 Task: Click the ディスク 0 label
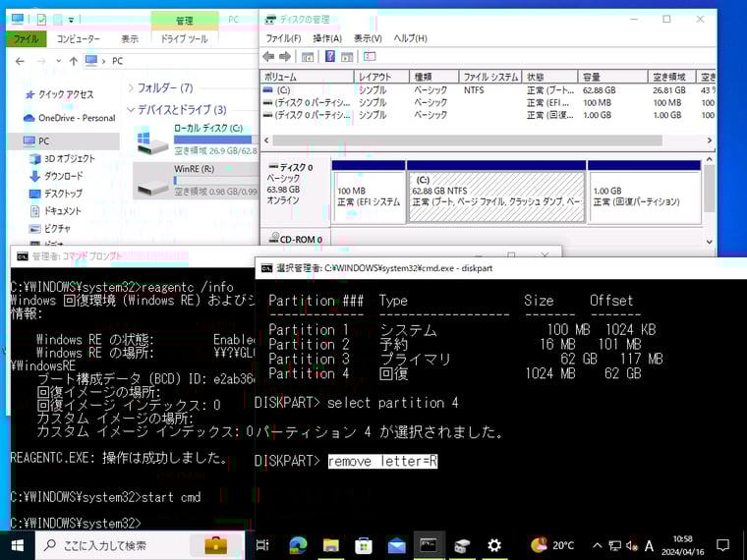(296, 168)
